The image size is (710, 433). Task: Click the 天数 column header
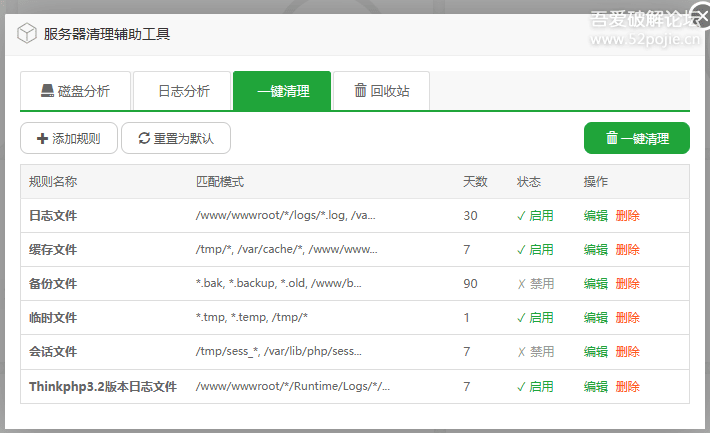coord(475,182)
